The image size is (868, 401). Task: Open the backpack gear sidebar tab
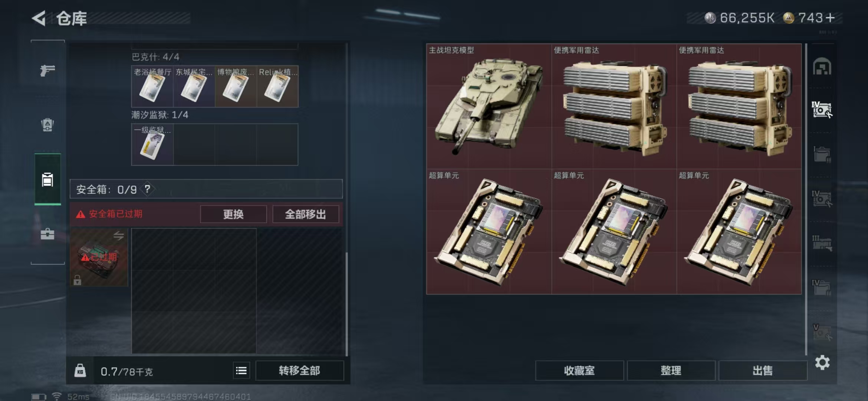click(x=47, y=125)
